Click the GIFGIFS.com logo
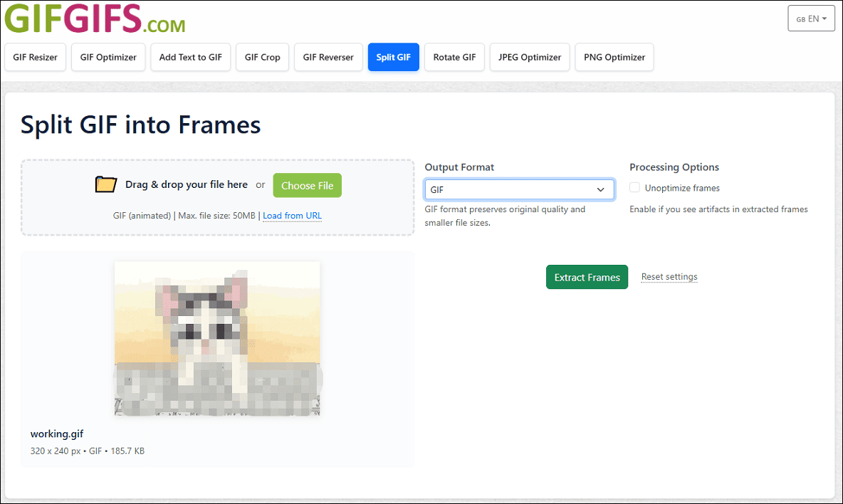 pyautogui.click(x=93, y=19)
